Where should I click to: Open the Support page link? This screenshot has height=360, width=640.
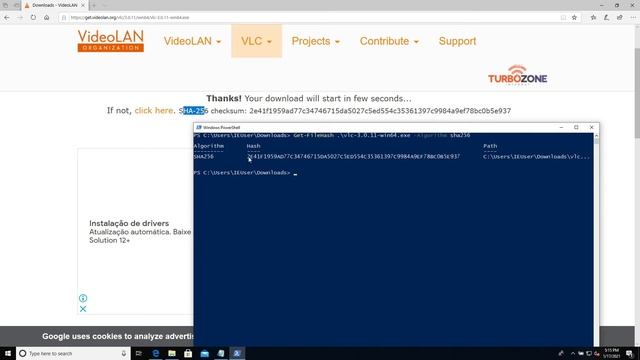tap(458, 41)
